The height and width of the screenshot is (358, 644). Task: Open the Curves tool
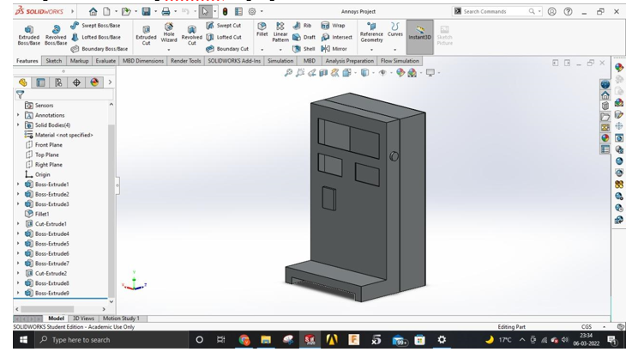click(x=395, y=29)
